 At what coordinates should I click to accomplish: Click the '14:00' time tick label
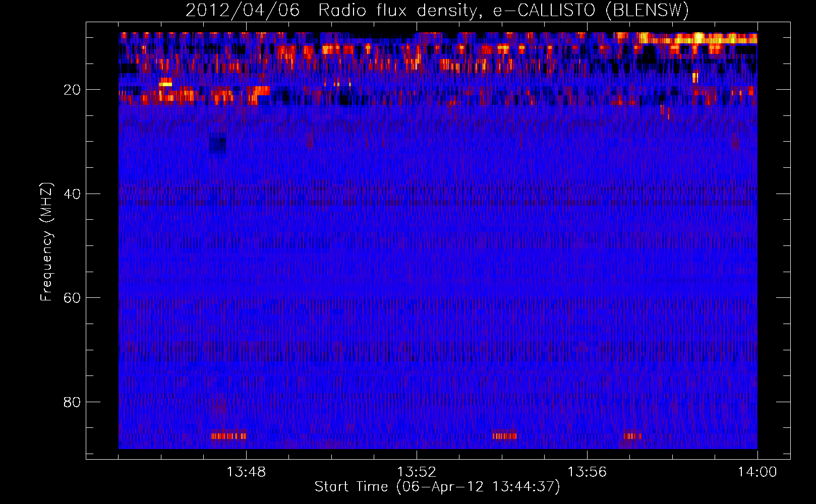[757, 472]
